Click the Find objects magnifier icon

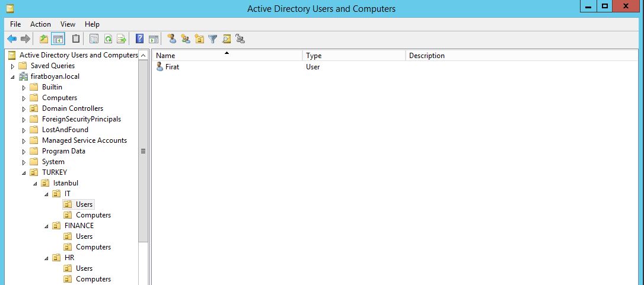[x=227, y=39]
